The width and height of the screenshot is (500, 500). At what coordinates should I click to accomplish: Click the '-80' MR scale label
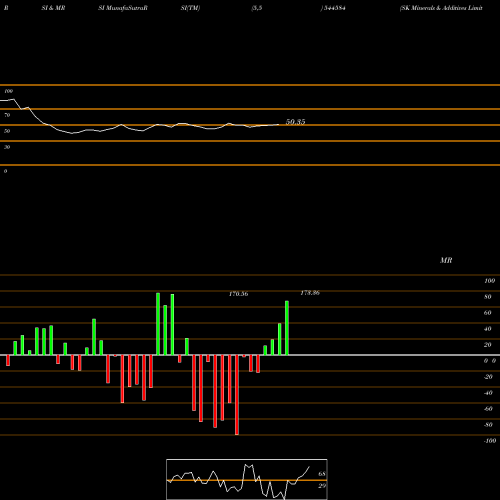coord(488,425)
